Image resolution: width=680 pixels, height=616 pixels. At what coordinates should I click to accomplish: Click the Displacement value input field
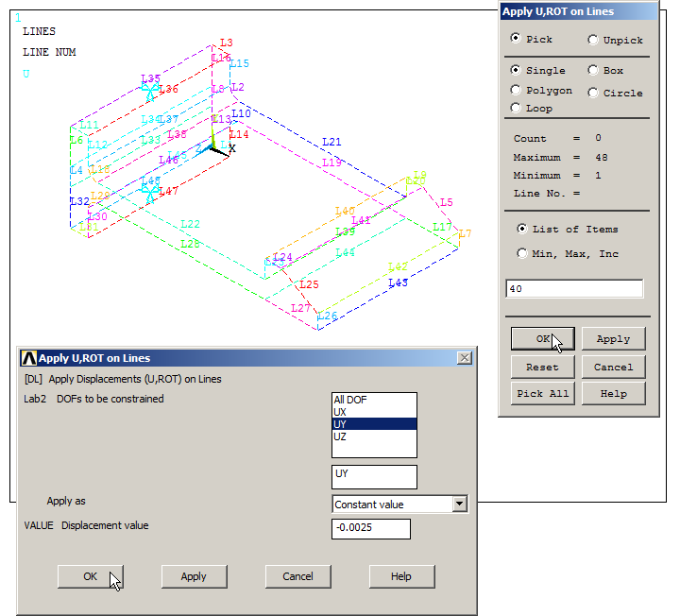click(371, 528)
